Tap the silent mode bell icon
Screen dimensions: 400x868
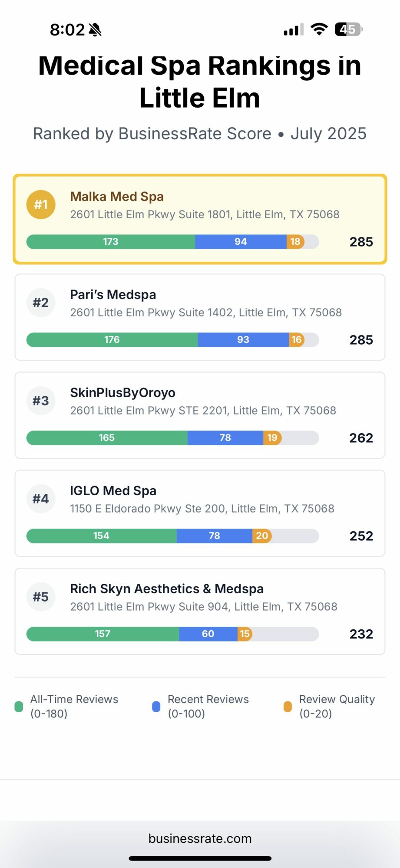pyautogui.click(x=95, y=30)
